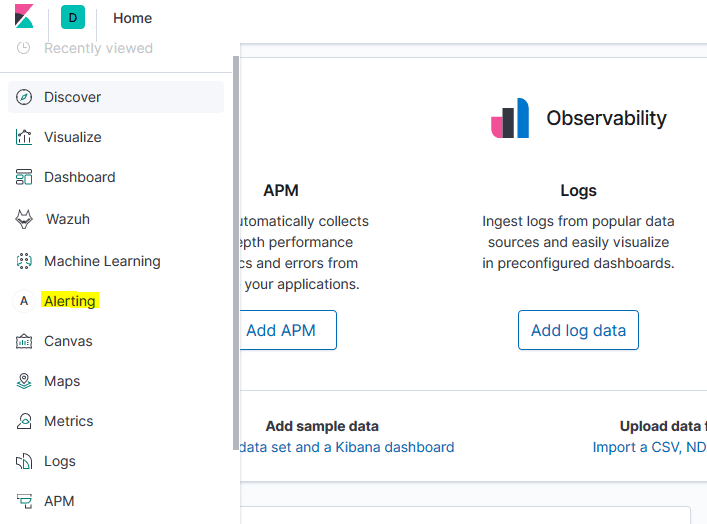The image size is (707, 524).
Task: Click the APM icon in sidebar
Action: (x=24, y=501)
